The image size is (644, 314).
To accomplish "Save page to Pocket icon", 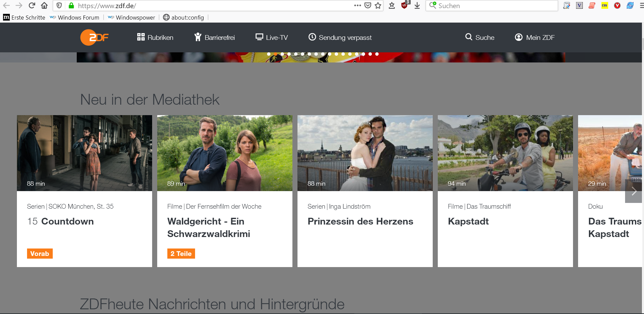I will point(368,5).
